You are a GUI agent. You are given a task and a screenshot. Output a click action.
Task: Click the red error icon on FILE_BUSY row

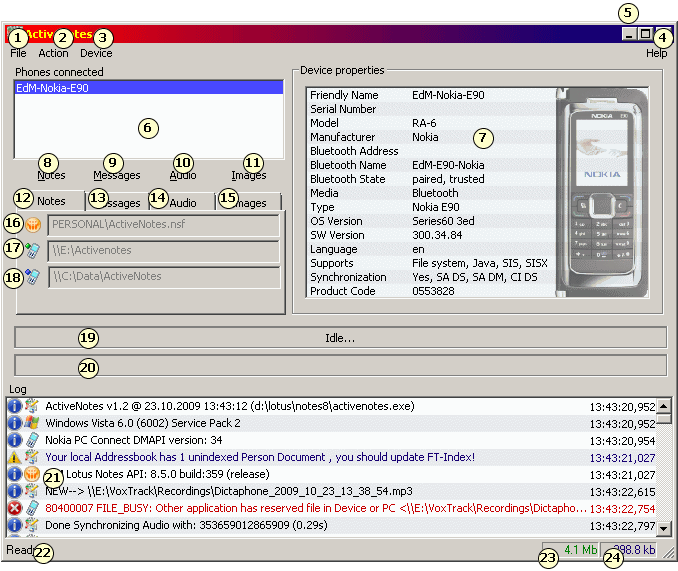tap(15, 508)
